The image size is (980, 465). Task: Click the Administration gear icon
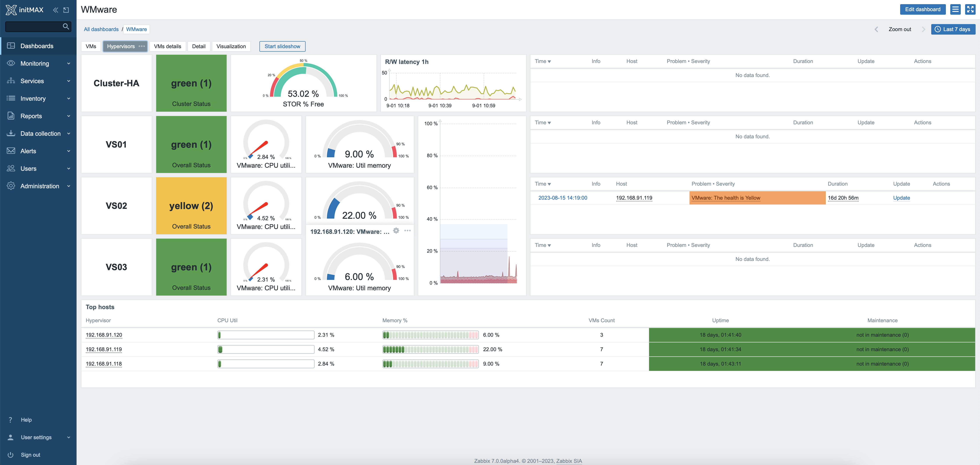pos(11,186)
